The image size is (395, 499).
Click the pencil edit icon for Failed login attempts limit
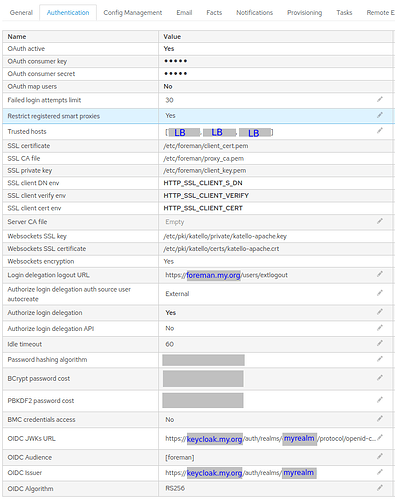pyautogui.click(x=380, y=99)
